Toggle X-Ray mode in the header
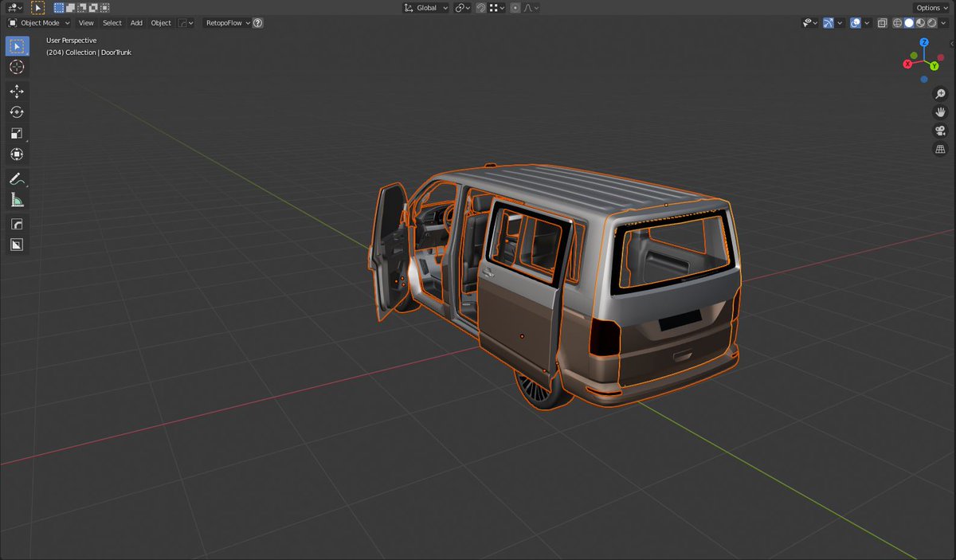This screenshot has width=956, height=560. tap(882, 23)
